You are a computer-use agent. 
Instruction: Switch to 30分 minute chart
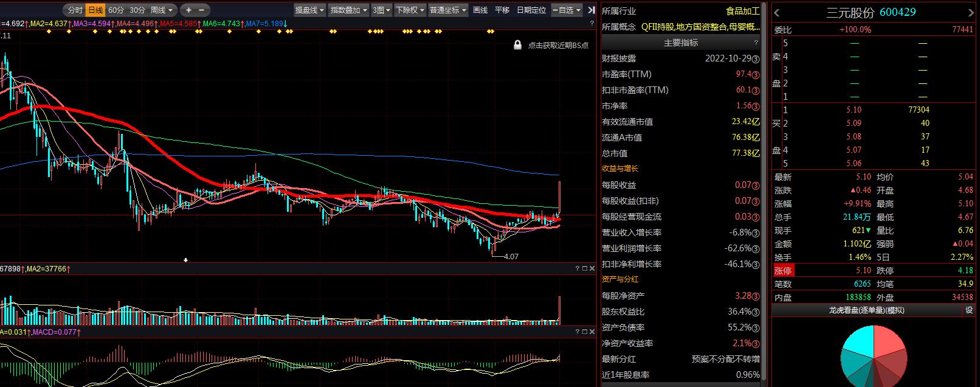[x=137, y=10]
